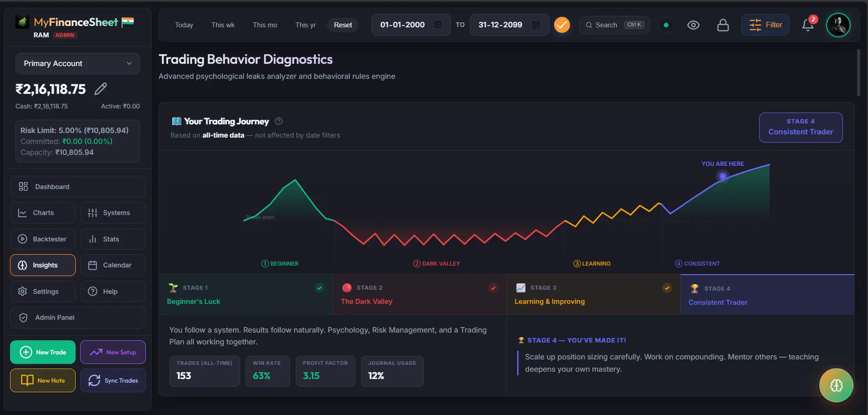This screenshot has height=415, width=868.
Task: Select Stage 3 Learning & Improving tab
Action: [x=593, y=294]
